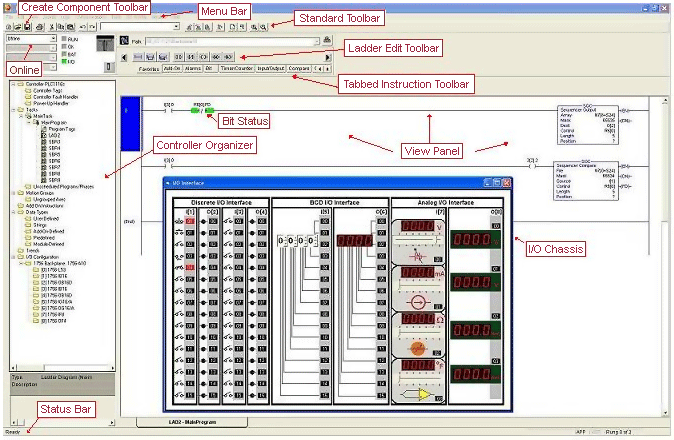
Task: Click the Print icon in the standard toolbar
Action: [39, 25]
